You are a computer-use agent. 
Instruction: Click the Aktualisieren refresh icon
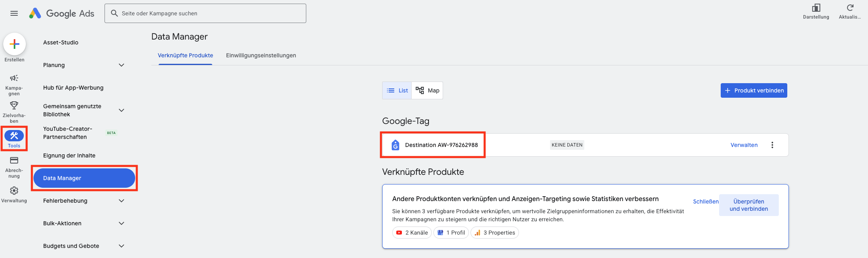[x=850, y=8]
